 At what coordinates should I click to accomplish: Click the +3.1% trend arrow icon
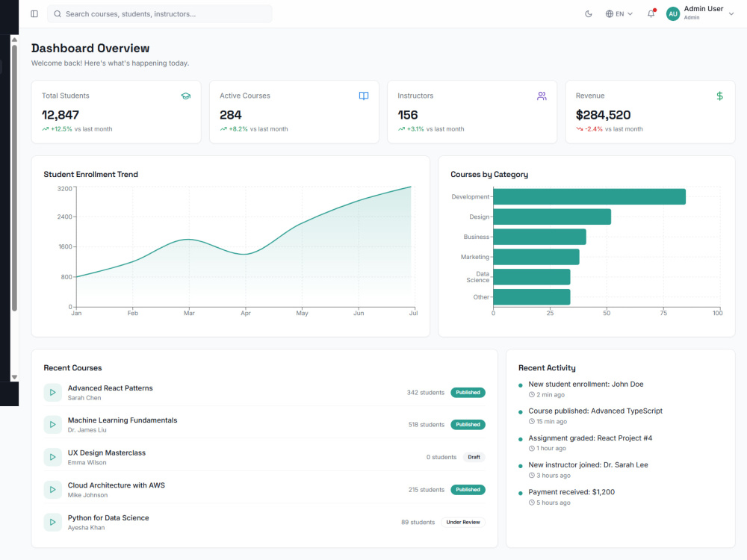coord(402,129)
